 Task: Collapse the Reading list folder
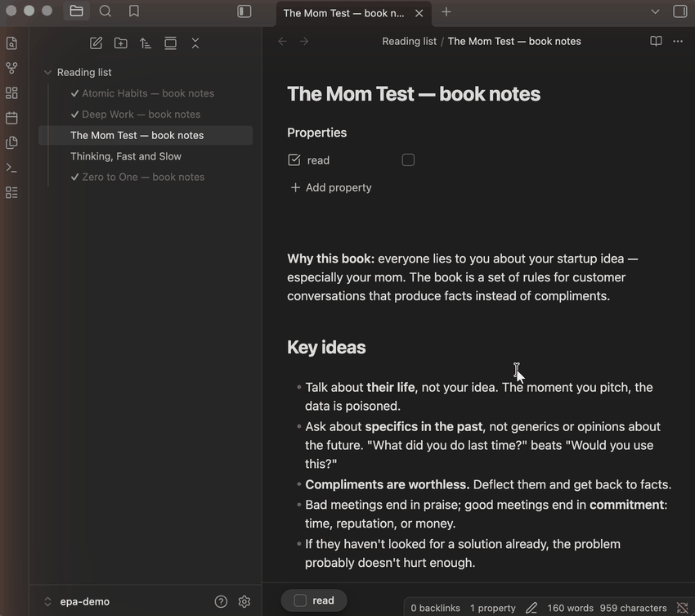coord(48,72)
